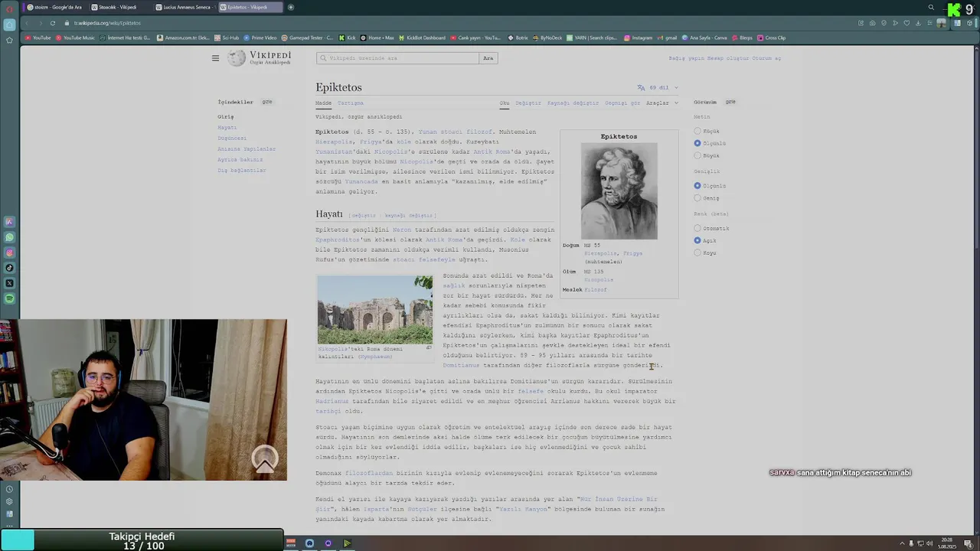
Task: Hide the İçindekiler table of contents
Action: pos(267,102)
